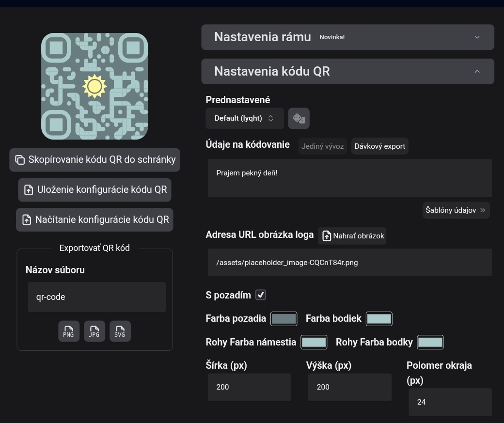
Task: Click Uloženie konfigurácie kódu QR button
Action: (x=94, y=189)
